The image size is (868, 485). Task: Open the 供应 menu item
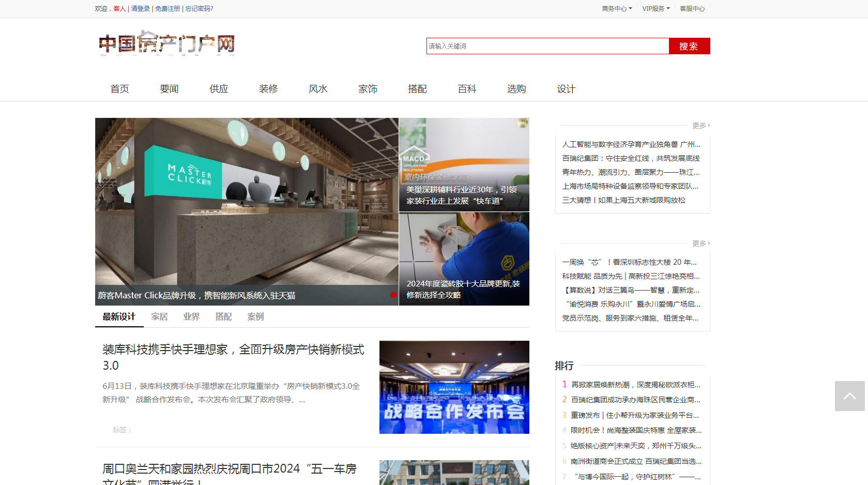click(x=219, y=89)
